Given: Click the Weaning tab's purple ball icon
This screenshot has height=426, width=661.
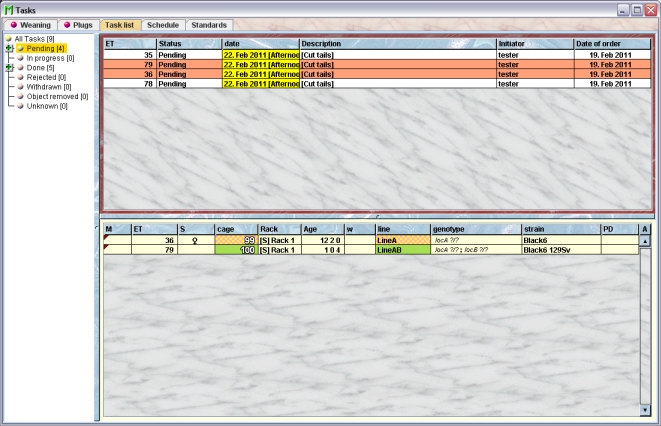Looking at the screenshot, I should tap(14, 24).
